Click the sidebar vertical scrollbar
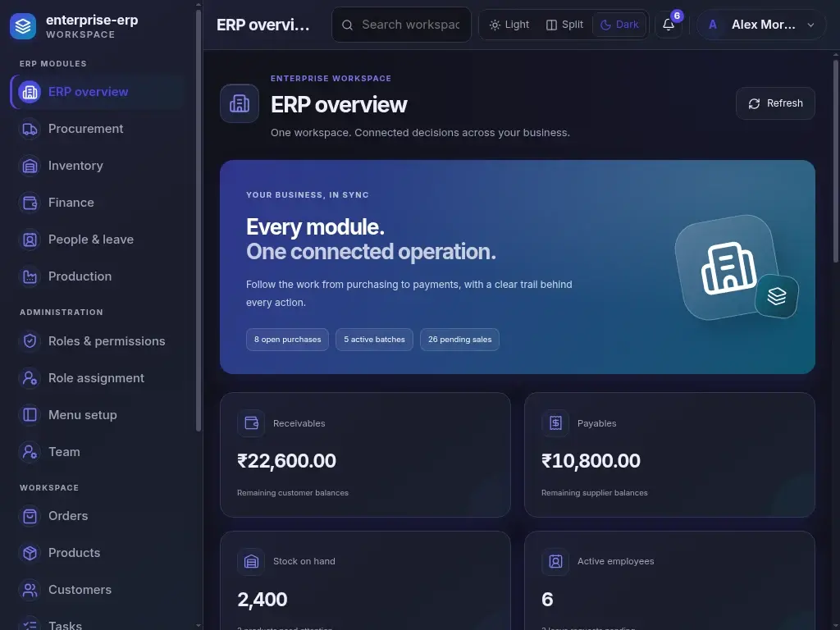 (x=199, y=221)
